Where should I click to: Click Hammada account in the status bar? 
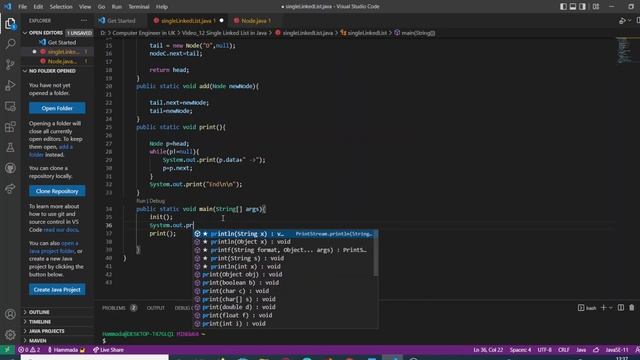click(66, 350)
